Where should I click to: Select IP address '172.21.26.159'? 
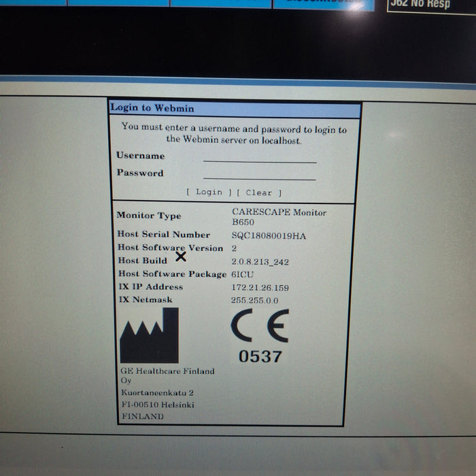click(260, 288)
